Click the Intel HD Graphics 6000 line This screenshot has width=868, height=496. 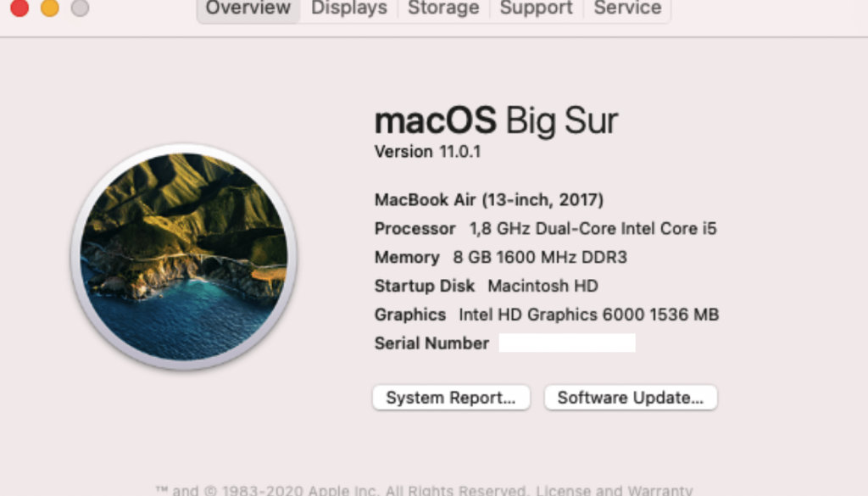(x=546, y=315)
